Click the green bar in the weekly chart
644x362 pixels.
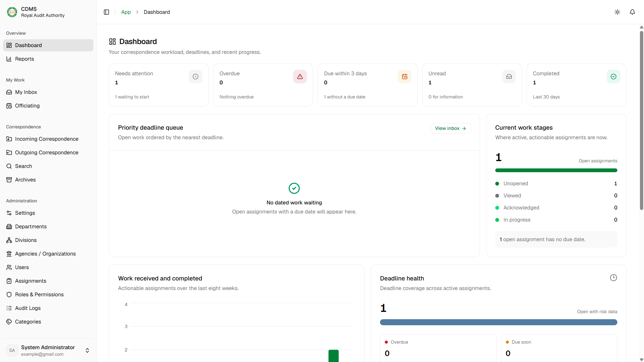click(333, 356)
